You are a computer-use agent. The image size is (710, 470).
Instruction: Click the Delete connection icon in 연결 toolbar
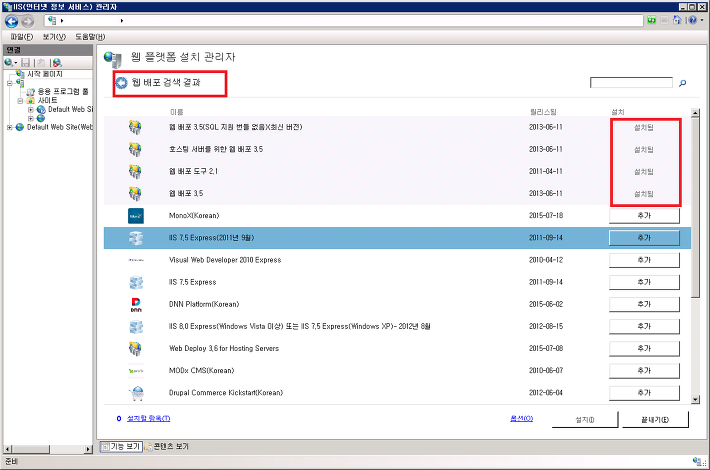pyautogui.click(x=57, y=62)
